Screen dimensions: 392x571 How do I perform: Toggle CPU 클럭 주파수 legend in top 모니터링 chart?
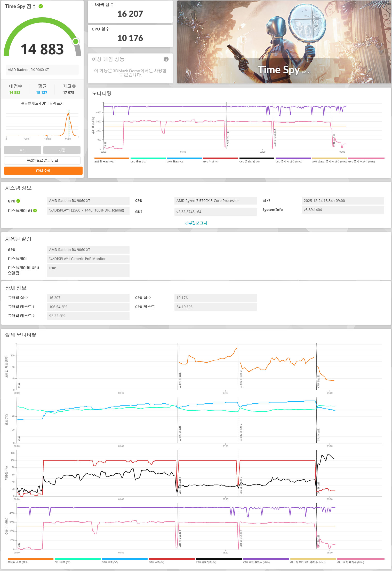click(x=293, y=160)
